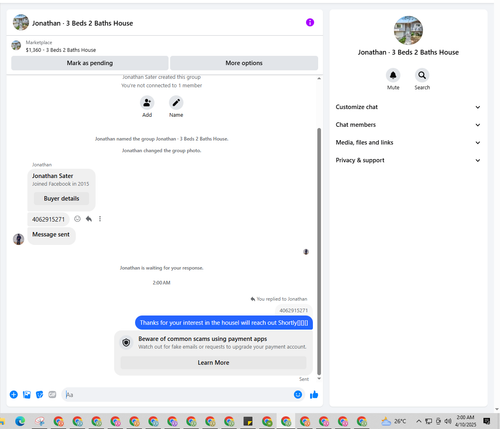Click small seen avatar indicator
Image resolution: width=500 pixels, height=429 pixels.
tap(306, 252)
